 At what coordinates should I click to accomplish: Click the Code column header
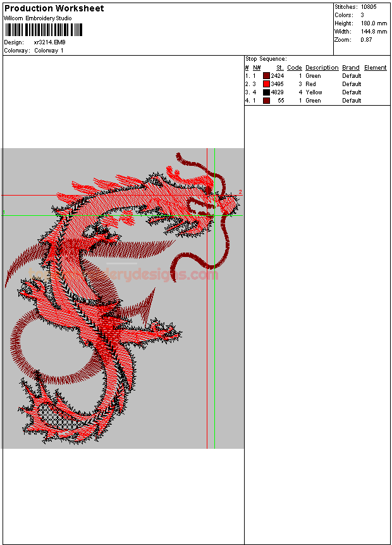pos(295,68)
